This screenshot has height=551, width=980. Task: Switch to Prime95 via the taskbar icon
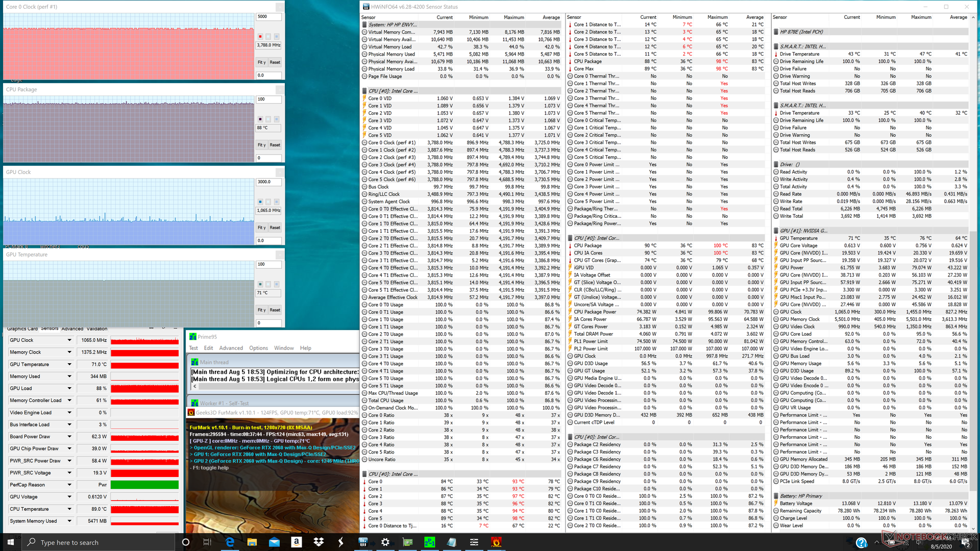point(430,542)
